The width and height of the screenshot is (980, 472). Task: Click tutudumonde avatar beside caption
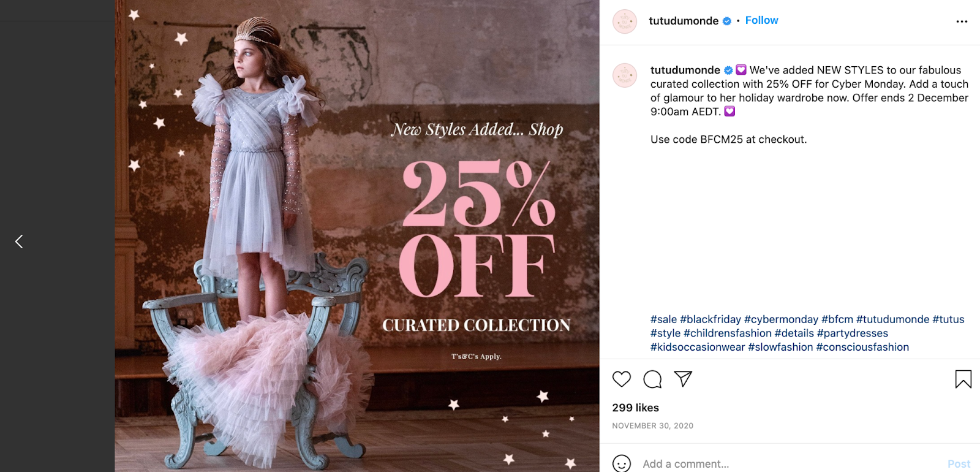625,75
